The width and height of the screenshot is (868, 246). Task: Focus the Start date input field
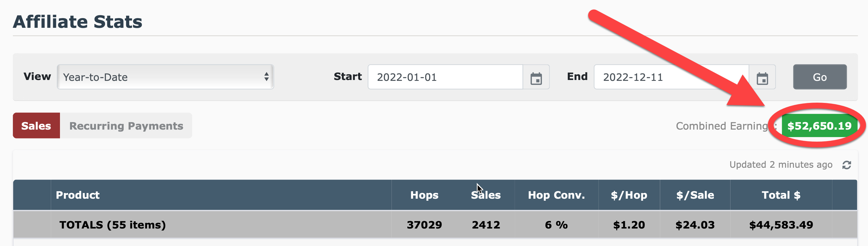click(445, 77)
